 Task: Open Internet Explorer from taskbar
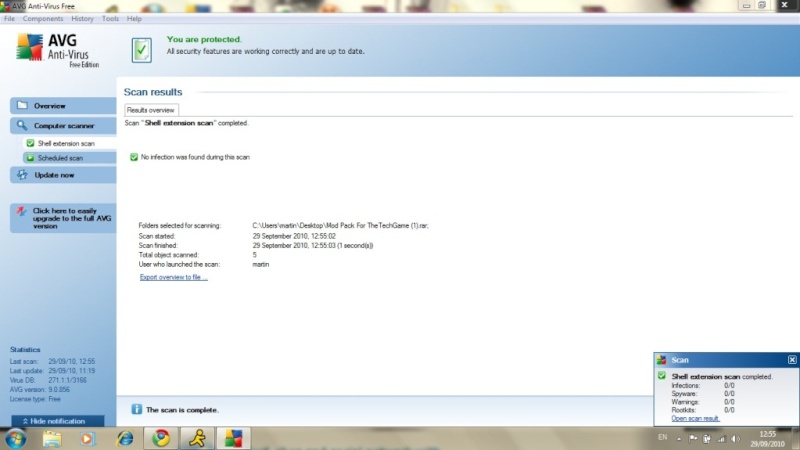click(x=124, y=439)
